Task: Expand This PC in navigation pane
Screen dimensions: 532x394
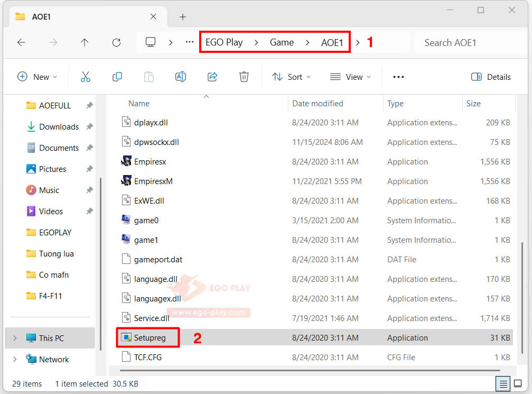Action: click(x=15, y=338)
